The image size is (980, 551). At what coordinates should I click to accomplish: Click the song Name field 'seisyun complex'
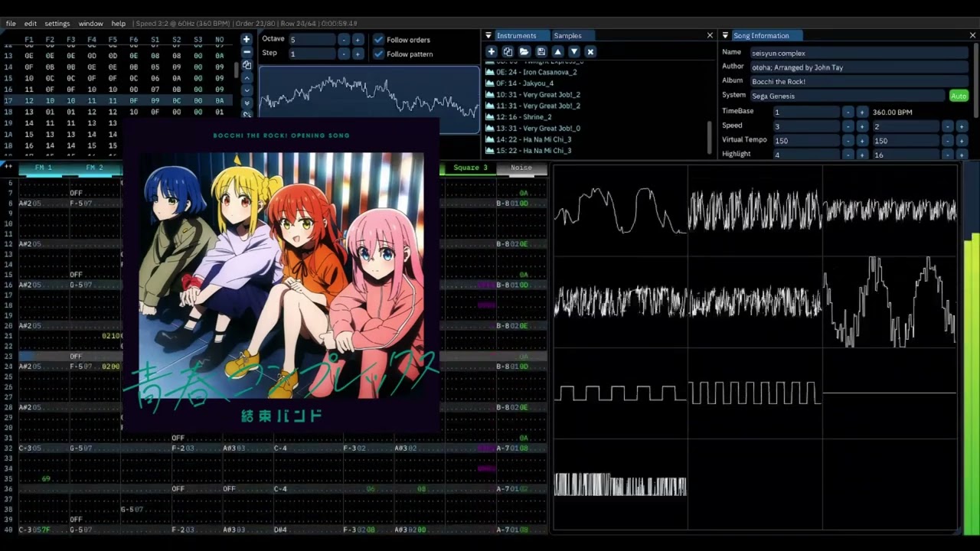[x=858, y=53]
